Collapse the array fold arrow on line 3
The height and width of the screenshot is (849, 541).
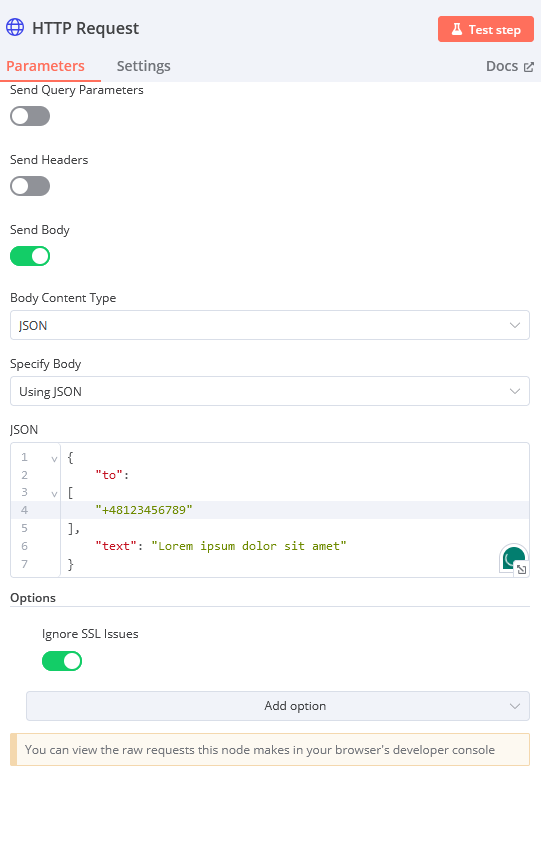click(x=54, y=494)
